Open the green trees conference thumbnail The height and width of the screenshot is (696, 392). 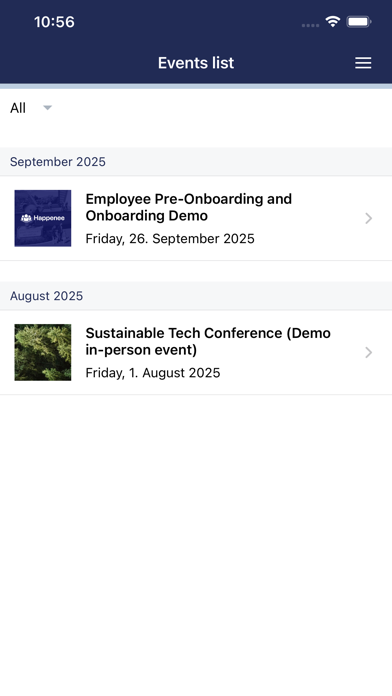click(x=43, y=352)
